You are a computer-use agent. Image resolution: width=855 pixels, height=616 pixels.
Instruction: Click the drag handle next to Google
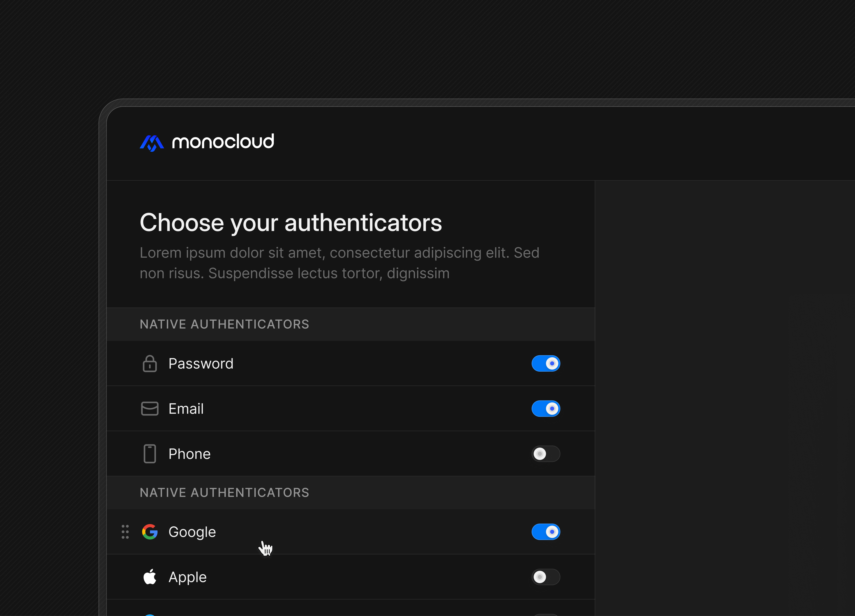(125, 532)
